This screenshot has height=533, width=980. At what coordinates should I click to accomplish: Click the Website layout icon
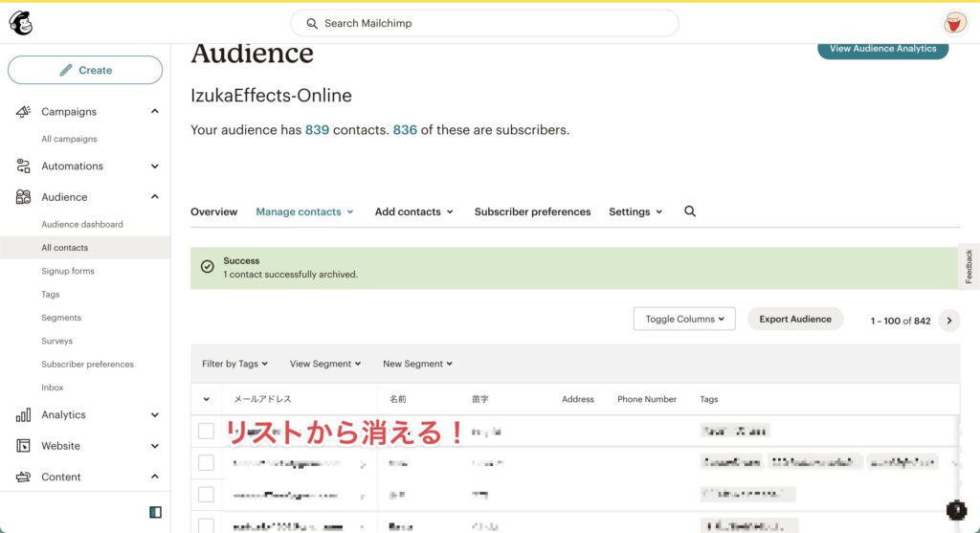click(23, 446)
